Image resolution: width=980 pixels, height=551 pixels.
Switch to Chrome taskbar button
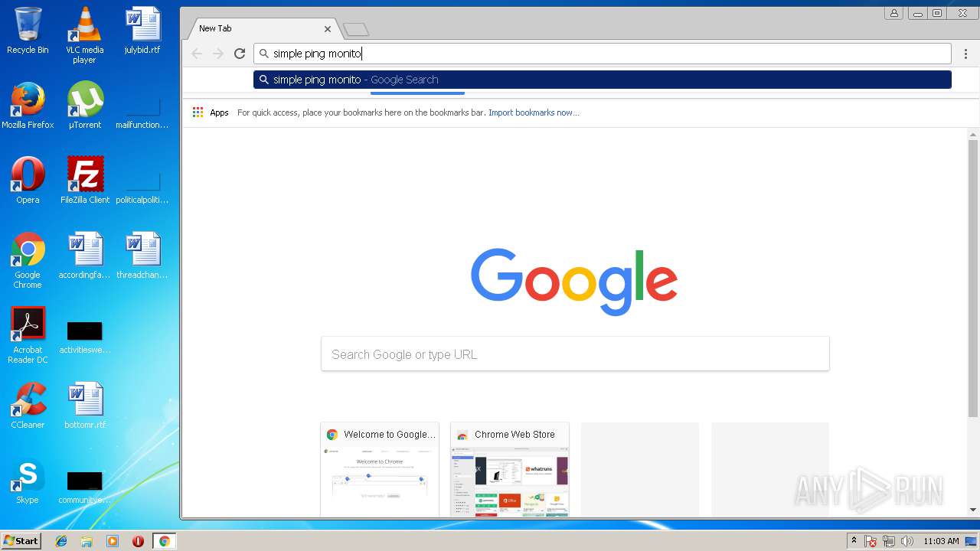[164, 541]
